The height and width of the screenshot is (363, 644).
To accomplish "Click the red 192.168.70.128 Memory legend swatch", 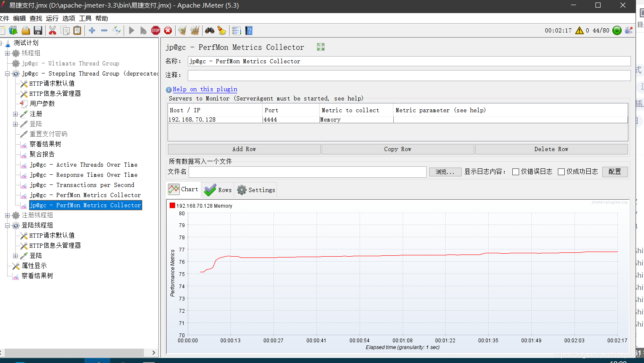I will click(172, 206).
